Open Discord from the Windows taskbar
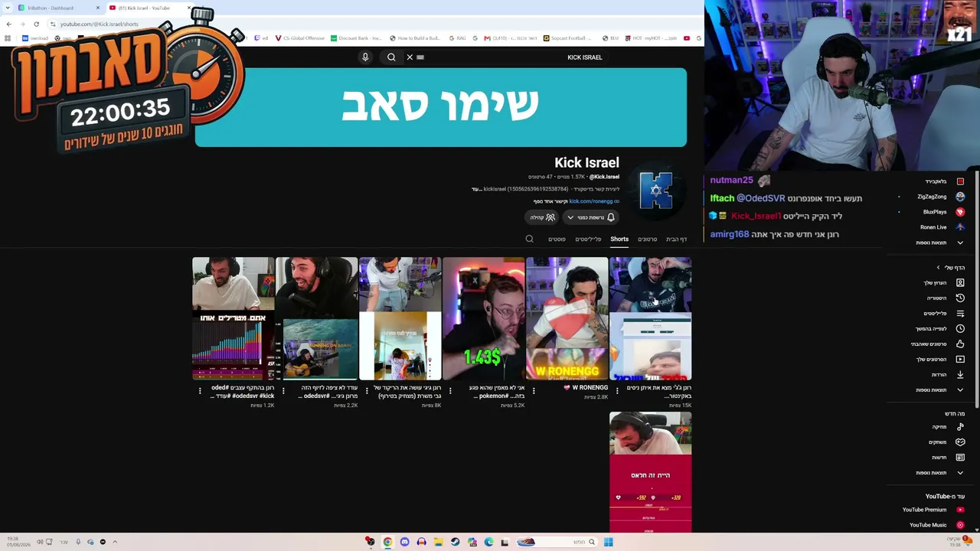The height and width of the screenshot is (551, 980). click(x=404, y=542)
